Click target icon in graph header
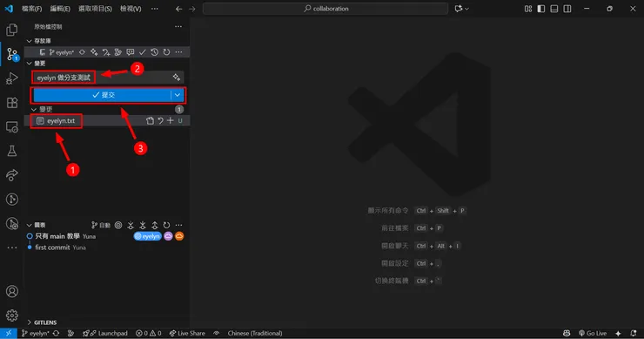Image resolution: width=644 pixels, height=339 pixels. (x=118, y=225)
